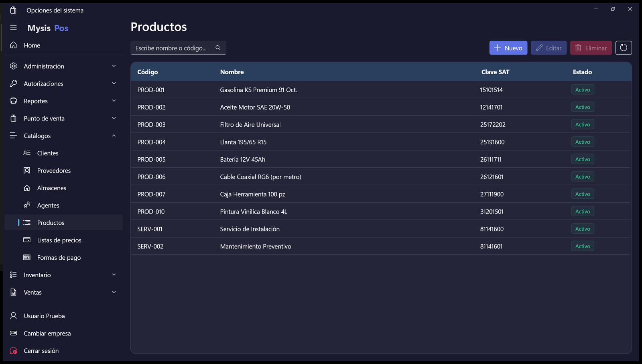Click the Usuario Prueba person icon
Viewport: 642px width, 364px height.
(13, 316)
